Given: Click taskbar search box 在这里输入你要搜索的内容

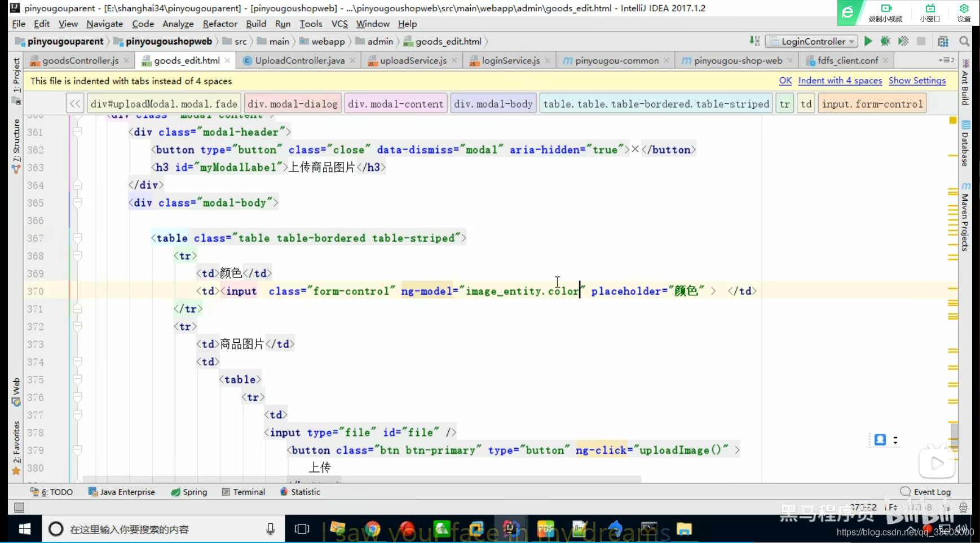Looking at the screenshot, I should click(x=164, y=529).
